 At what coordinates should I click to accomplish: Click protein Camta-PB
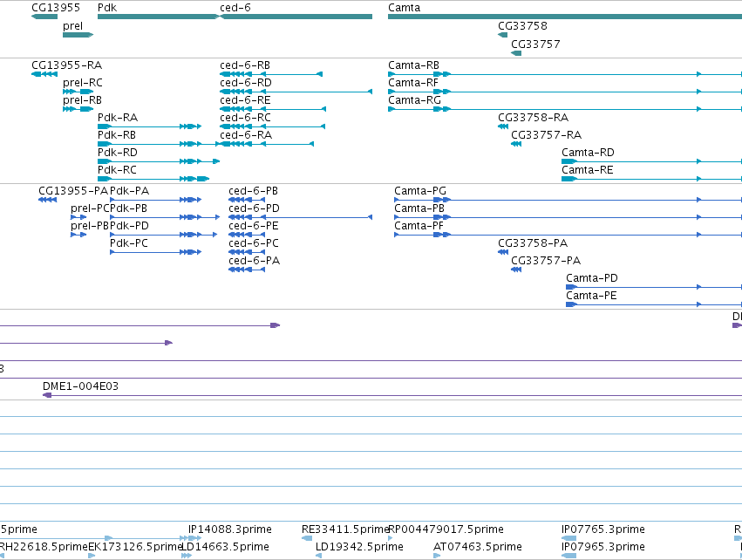click(419, 208)
